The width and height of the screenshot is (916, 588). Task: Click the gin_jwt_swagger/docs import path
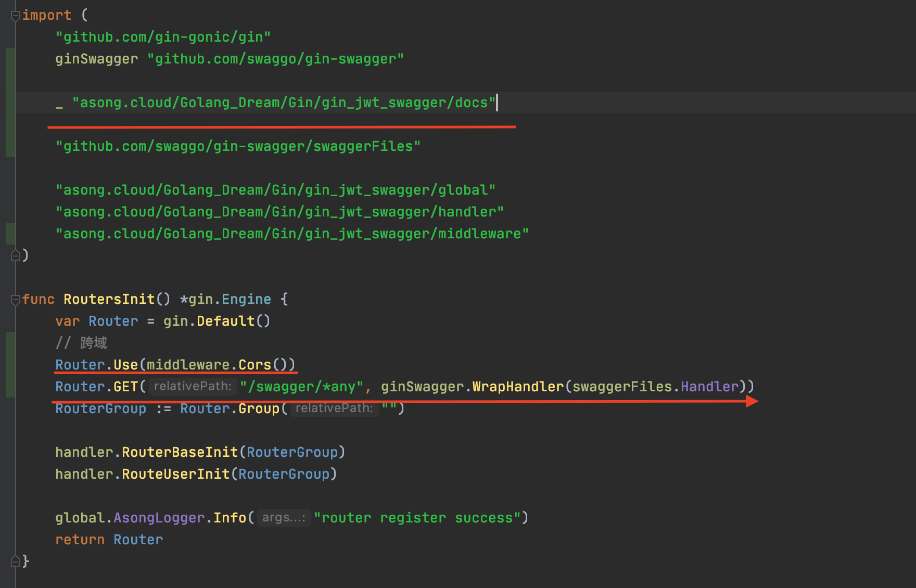coord(284,103)
